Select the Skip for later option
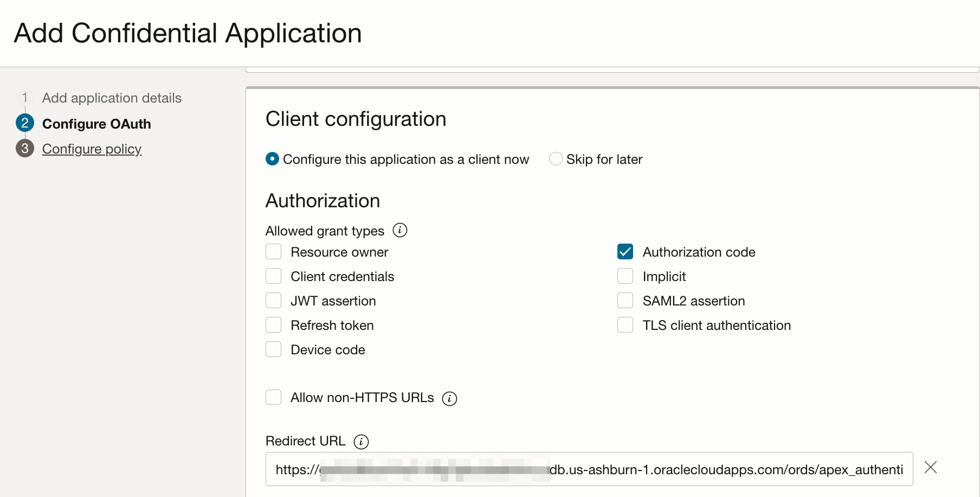The image size is (980, 497). click(x=556, y=159)
